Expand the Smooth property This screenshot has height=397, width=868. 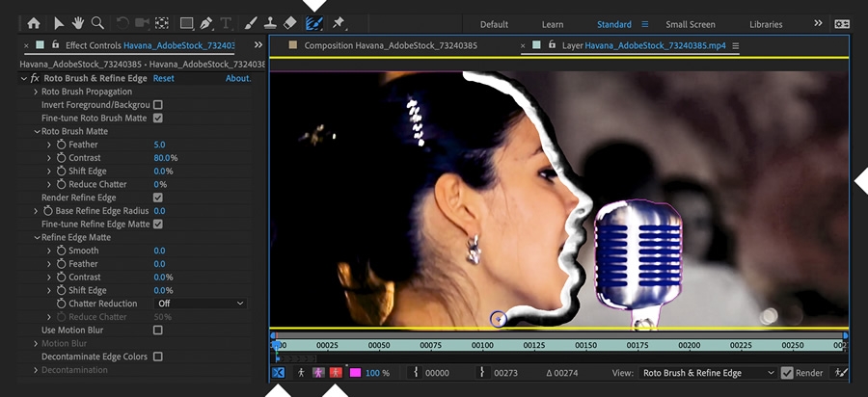coord(49,251)
